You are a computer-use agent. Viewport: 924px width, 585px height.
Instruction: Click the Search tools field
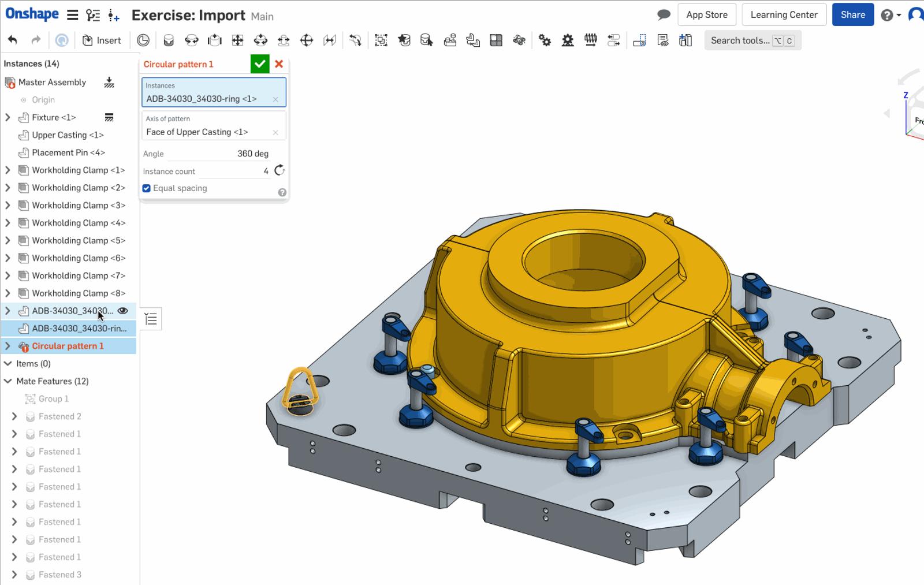(740, 40)
